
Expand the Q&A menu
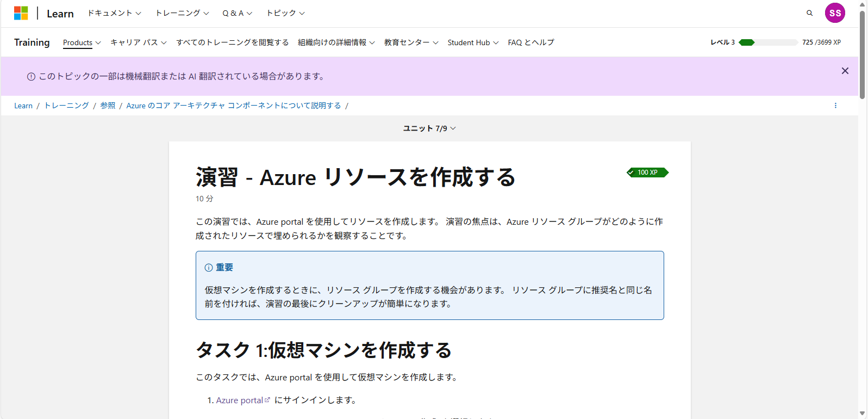237,13
